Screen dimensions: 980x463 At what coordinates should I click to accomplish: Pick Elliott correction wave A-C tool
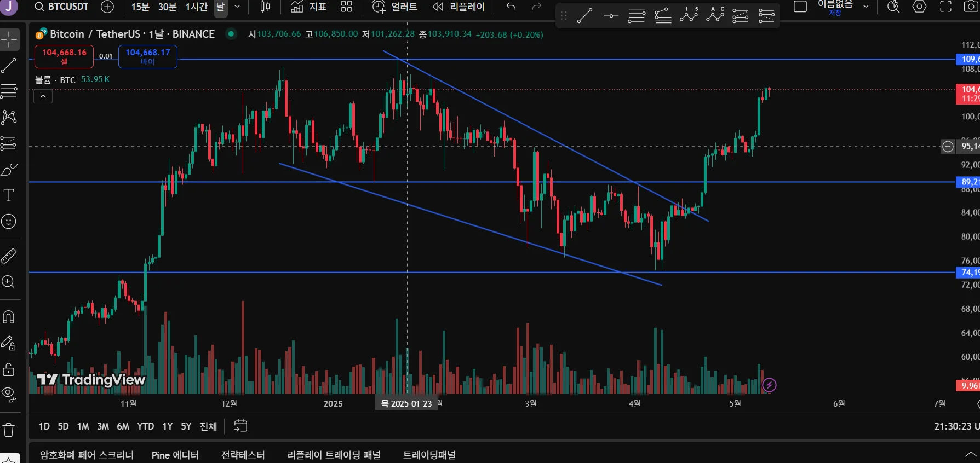click(715, 15)
